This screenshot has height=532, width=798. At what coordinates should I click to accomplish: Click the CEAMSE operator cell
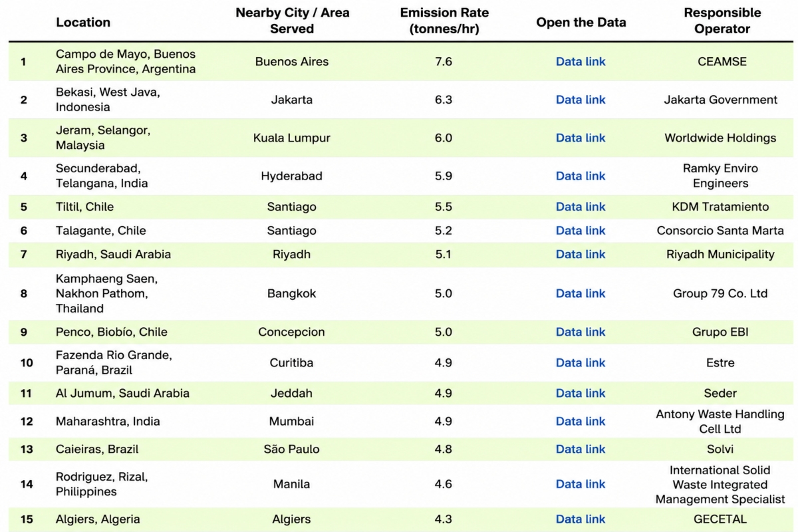click(722, 61)
